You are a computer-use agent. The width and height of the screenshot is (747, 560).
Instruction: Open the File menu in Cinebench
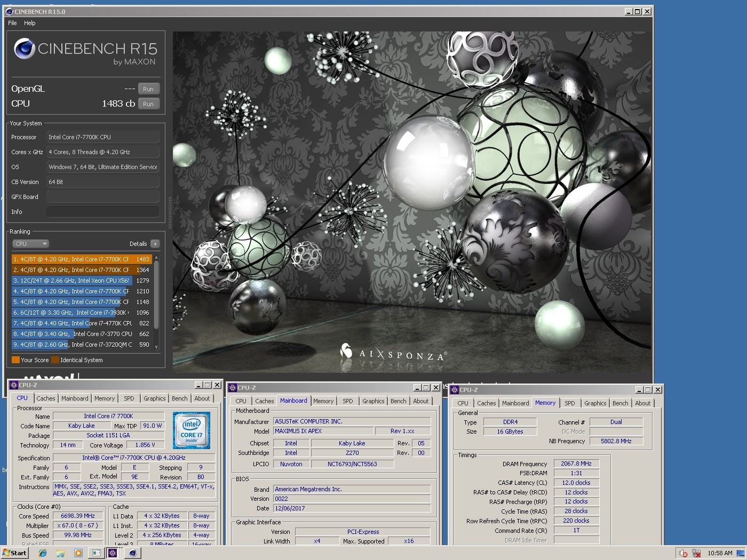pyautogui.click(x=13, y=23)
